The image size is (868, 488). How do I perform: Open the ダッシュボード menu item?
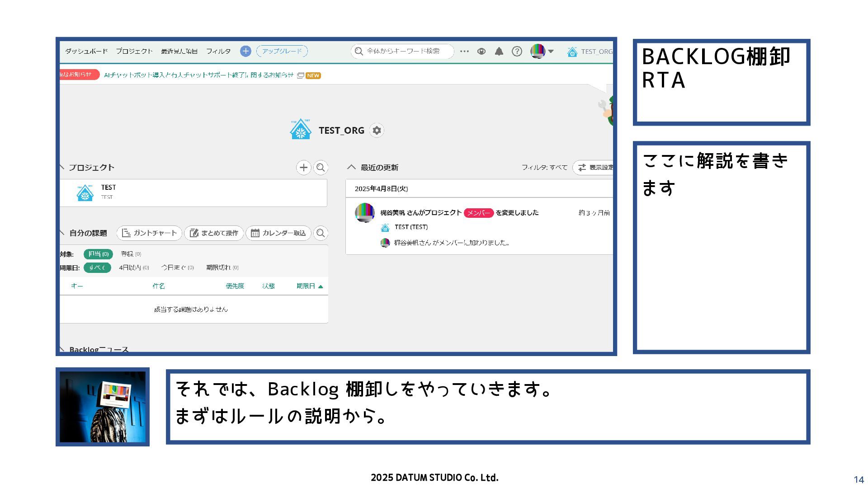tap(86, 51)
